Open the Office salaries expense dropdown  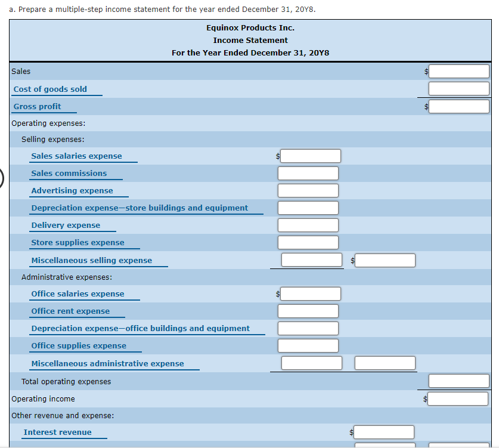84,294
